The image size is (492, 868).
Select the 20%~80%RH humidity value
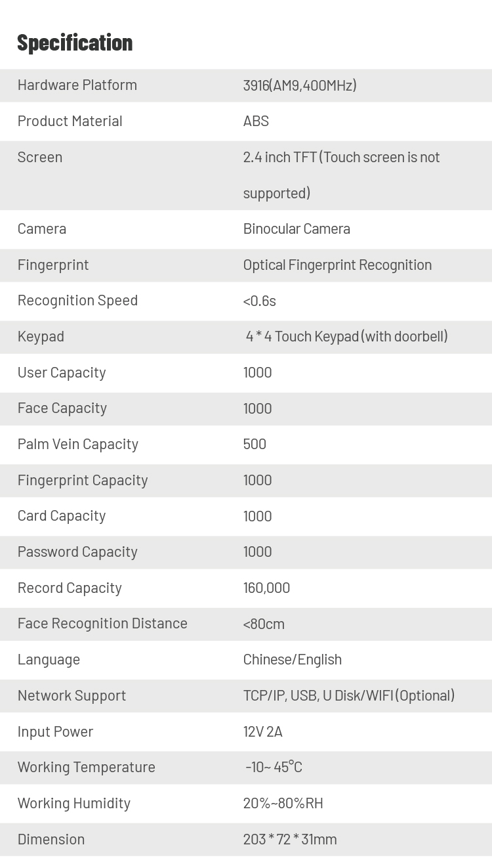(x=283, y=803)
